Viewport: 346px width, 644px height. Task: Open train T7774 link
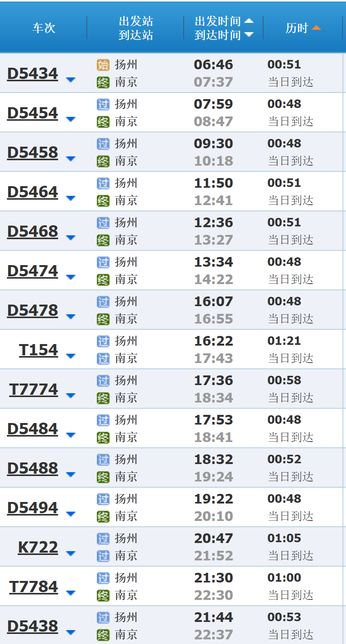[34, 389]
